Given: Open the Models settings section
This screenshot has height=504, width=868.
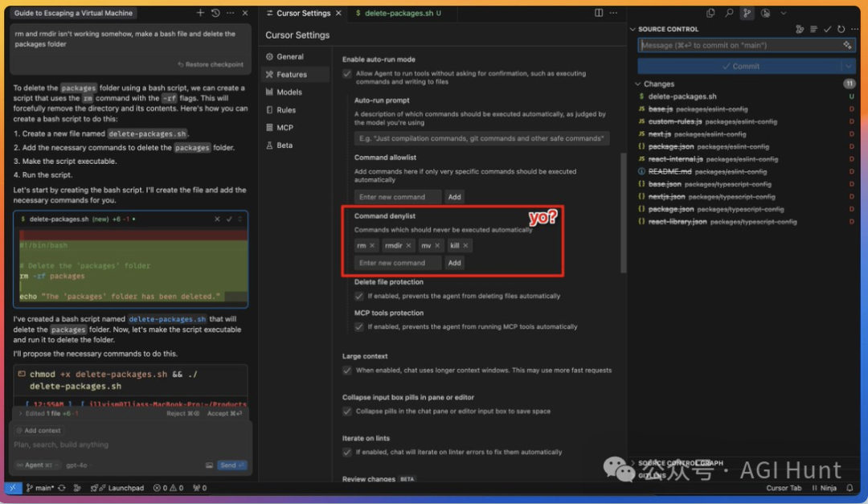Looking at the screenshot, I should [289, 92].
